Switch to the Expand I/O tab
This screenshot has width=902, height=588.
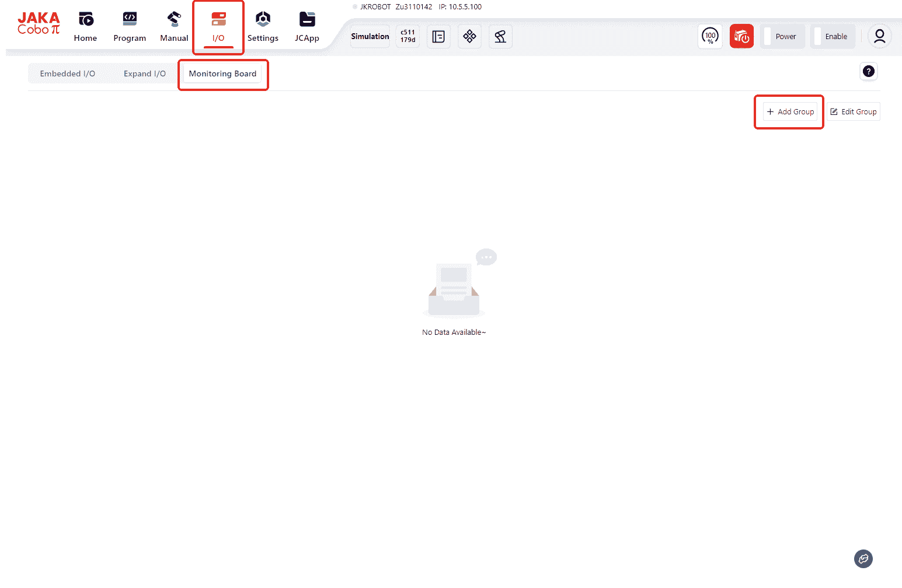(x=145, y=74)
